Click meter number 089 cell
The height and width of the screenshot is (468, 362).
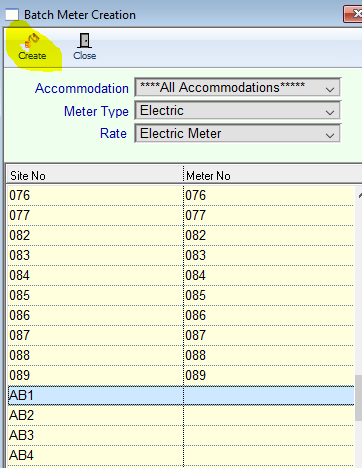point(269,375)
